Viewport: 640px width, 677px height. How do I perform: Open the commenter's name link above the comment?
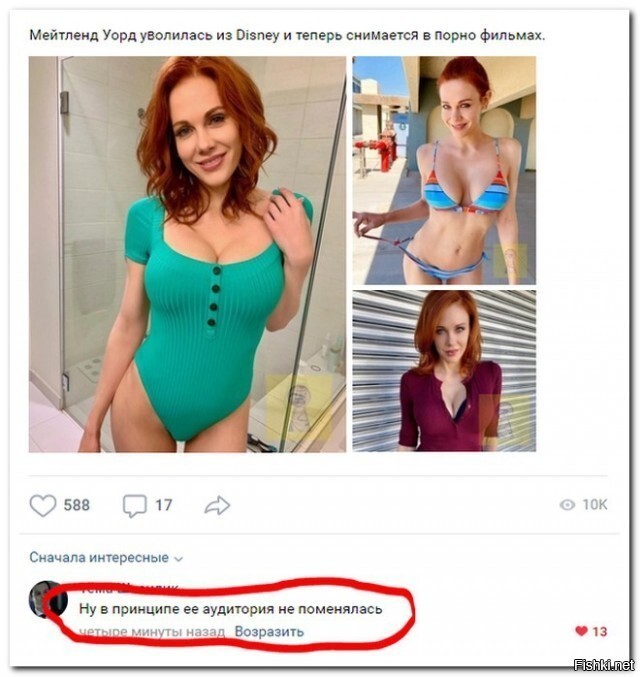pyautogui.click(x=129, y=588)
